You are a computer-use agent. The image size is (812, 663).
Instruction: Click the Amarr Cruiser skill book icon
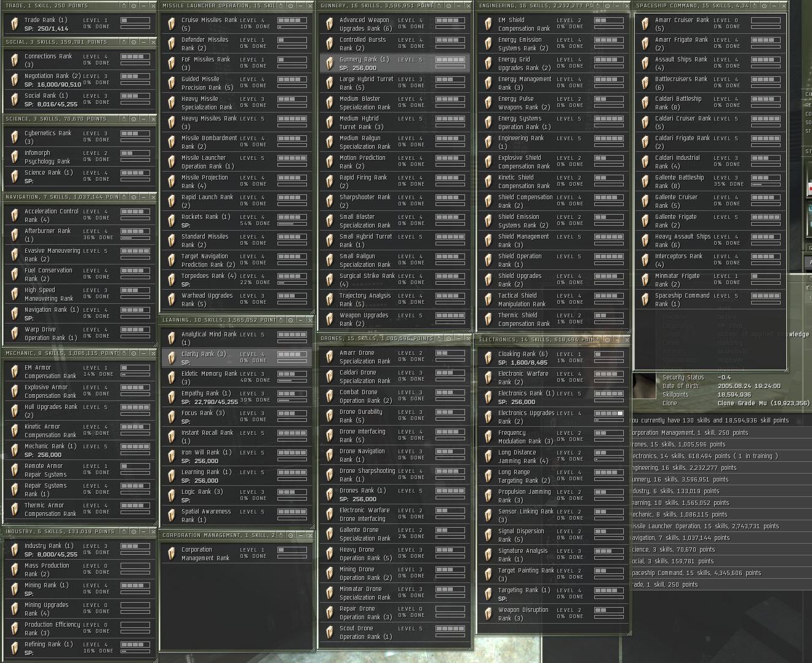pyautogui.click(x=645, y=24)
